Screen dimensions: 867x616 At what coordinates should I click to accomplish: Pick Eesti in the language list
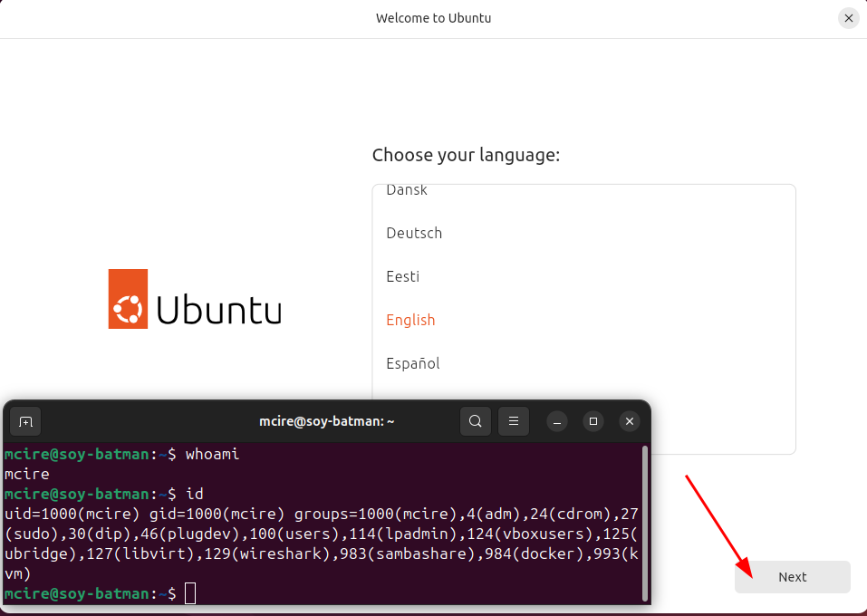pos(403,276)
